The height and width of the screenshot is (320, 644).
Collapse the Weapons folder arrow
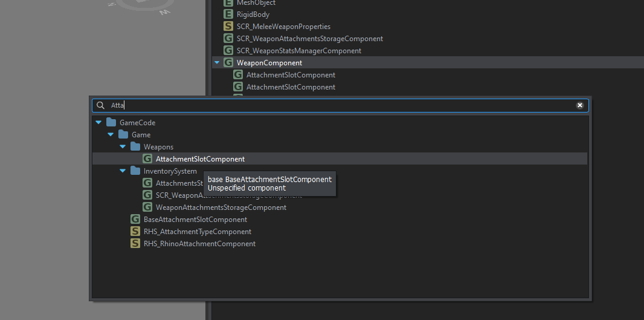[123, 146]
